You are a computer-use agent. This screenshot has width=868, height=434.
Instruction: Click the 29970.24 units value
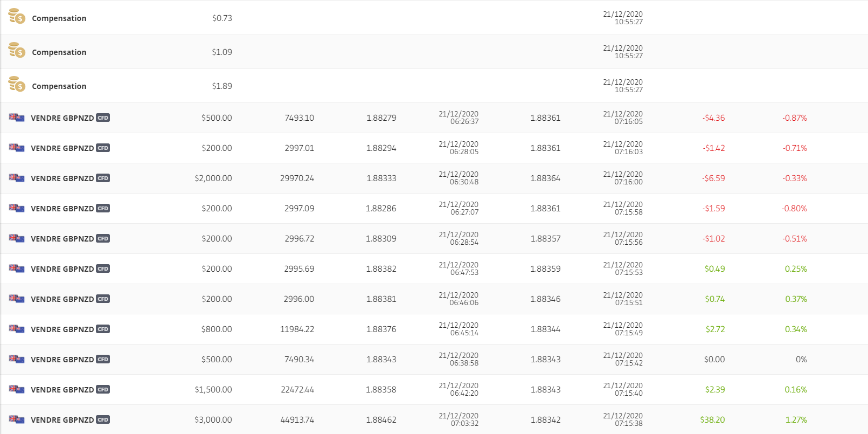[x=297, y=178]
